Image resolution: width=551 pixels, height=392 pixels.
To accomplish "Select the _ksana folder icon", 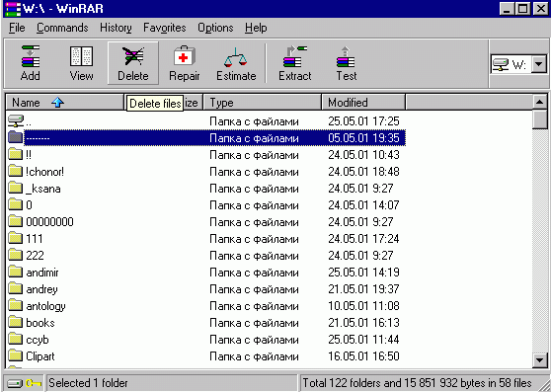I will (15, 188).
